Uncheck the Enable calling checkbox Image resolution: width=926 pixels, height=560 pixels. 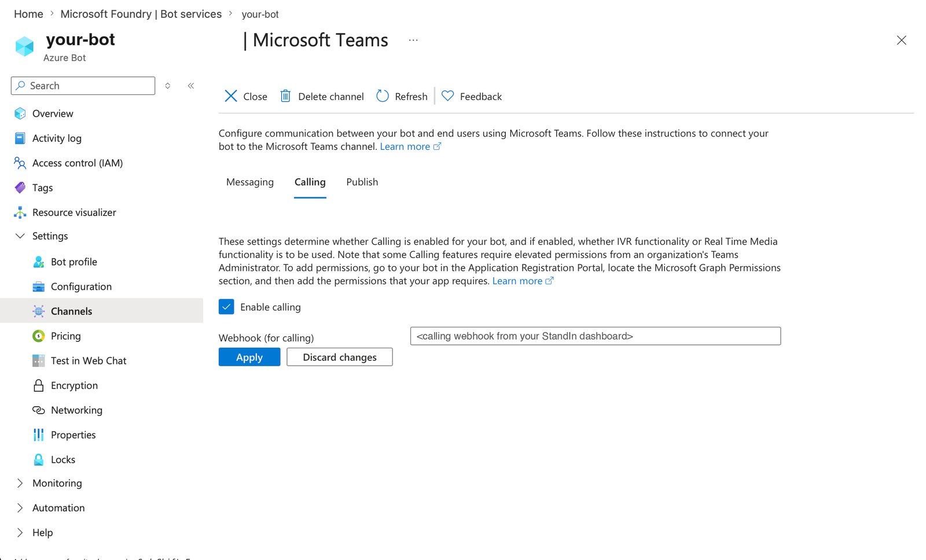point(226,307)
